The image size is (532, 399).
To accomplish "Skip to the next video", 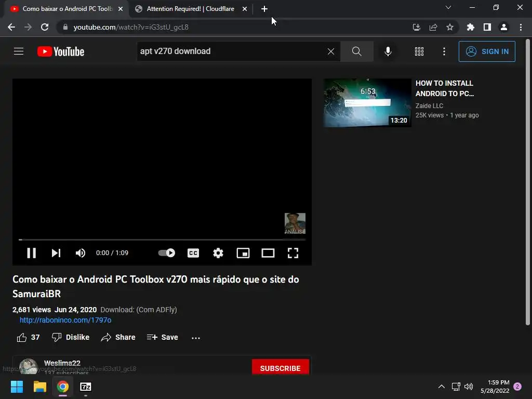I will tap(56, 253).
